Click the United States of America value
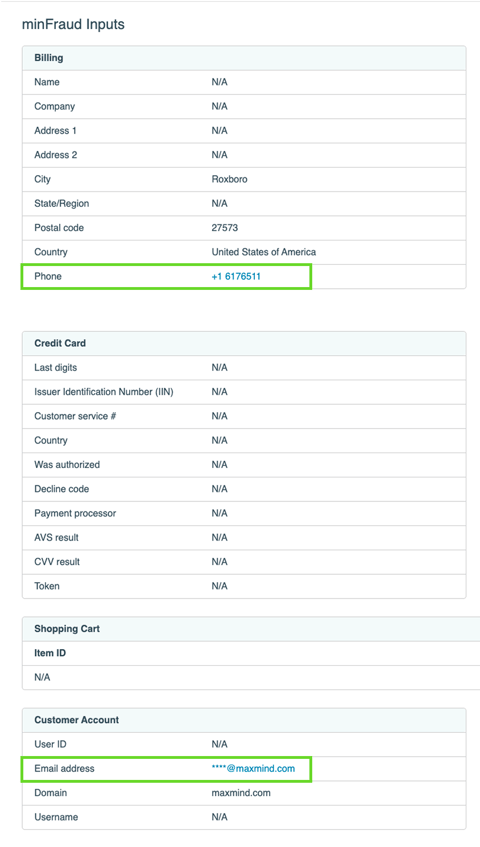480x847 pixels. click(x=263, y=252)
